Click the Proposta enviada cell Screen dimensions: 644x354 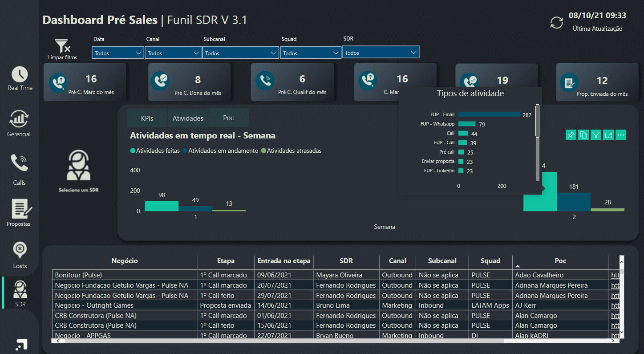[x=226, y=305]
